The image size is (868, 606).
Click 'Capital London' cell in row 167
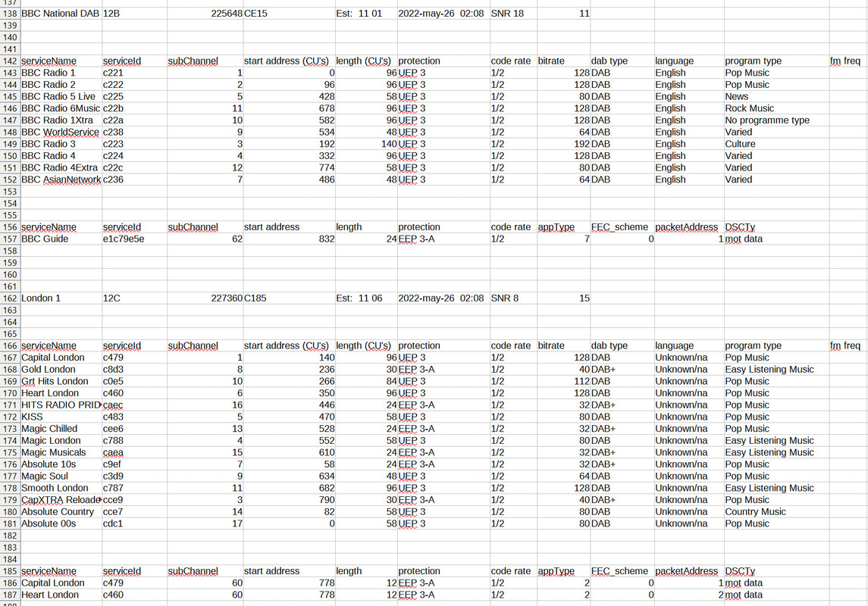(x=61, y=358)
